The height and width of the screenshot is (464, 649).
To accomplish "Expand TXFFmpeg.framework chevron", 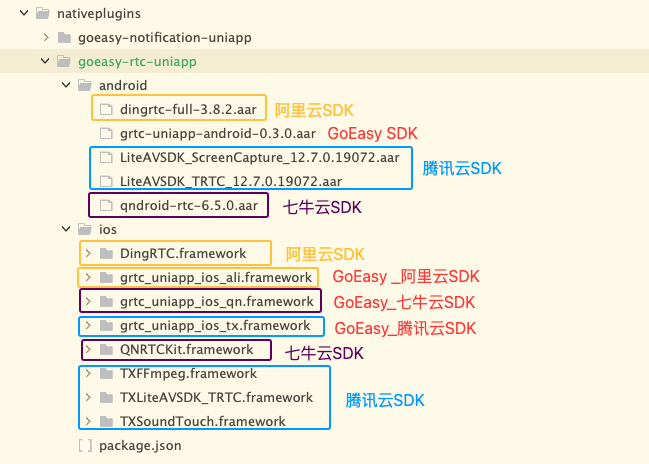I will tap(88, 373).
